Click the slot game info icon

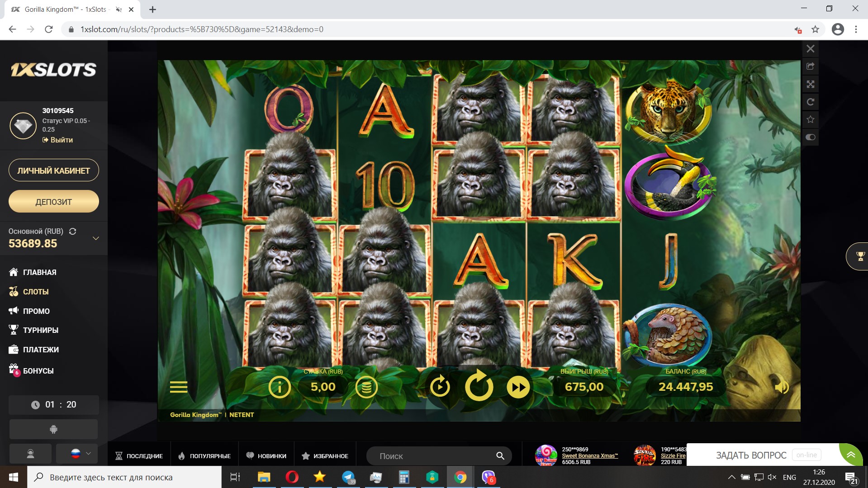[279, 387]
